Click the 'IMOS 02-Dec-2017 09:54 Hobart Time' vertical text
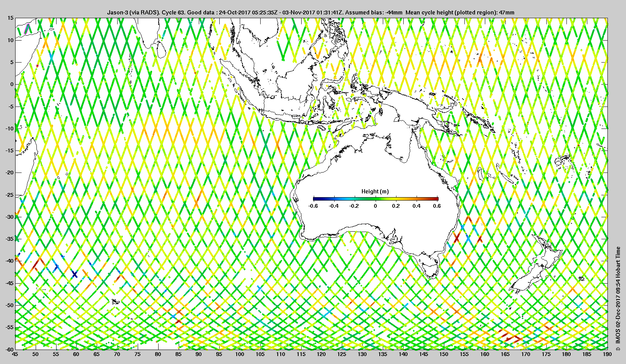The width and height of the screenshot is (626, 364). [x=618, y=295]
